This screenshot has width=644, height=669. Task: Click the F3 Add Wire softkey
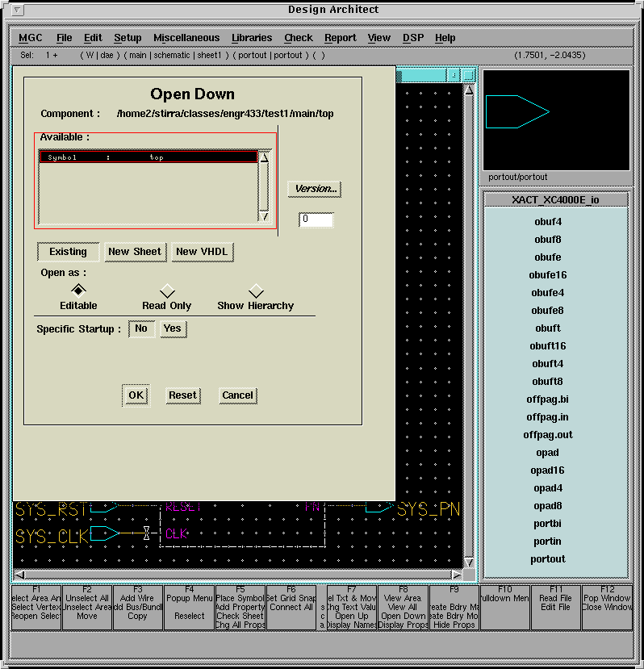[x=137, y=607]
